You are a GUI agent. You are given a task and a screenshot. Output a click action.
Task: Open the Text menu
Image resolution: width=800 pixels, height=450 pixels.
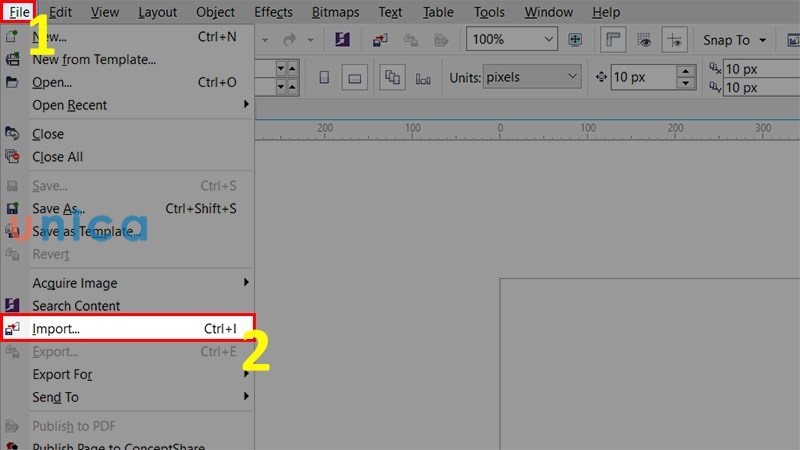(x=390, y=12)
